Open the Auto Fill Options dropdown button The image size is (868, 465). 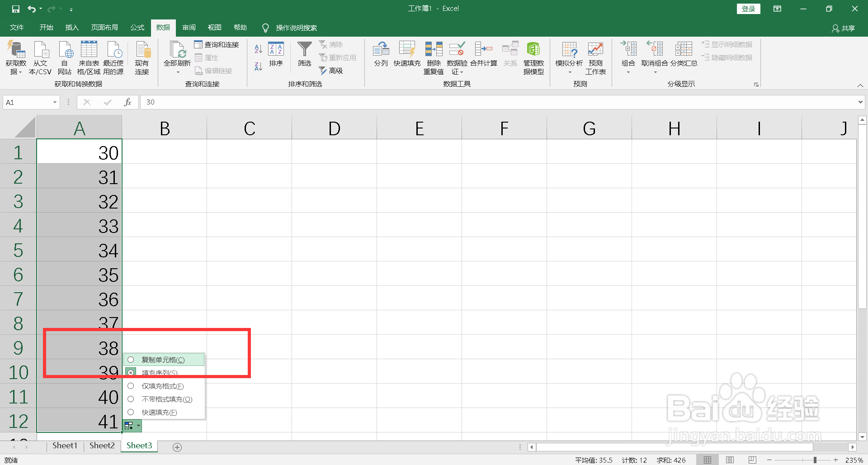(x=132, y=426)
